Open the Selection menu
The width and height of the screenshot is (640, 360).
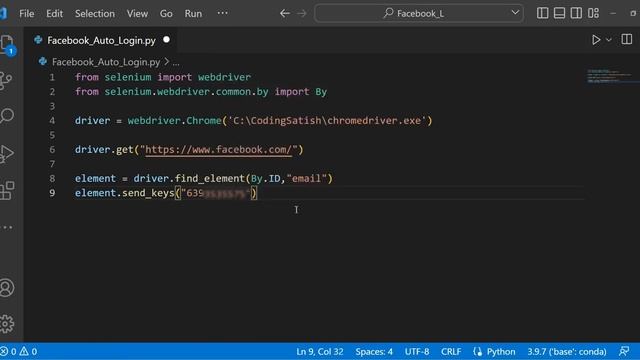pos(95,13)
